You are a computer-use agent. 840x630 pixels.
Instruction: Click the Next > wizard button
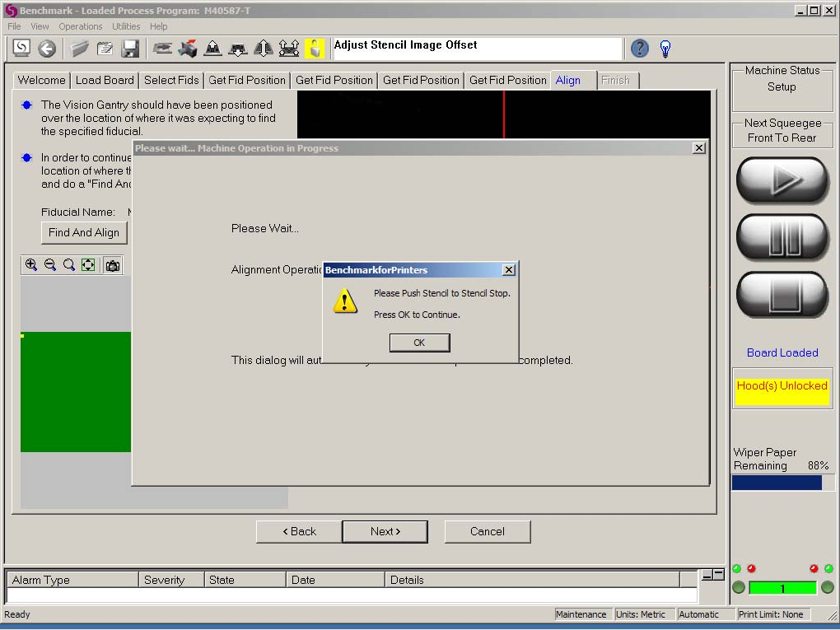385,532
